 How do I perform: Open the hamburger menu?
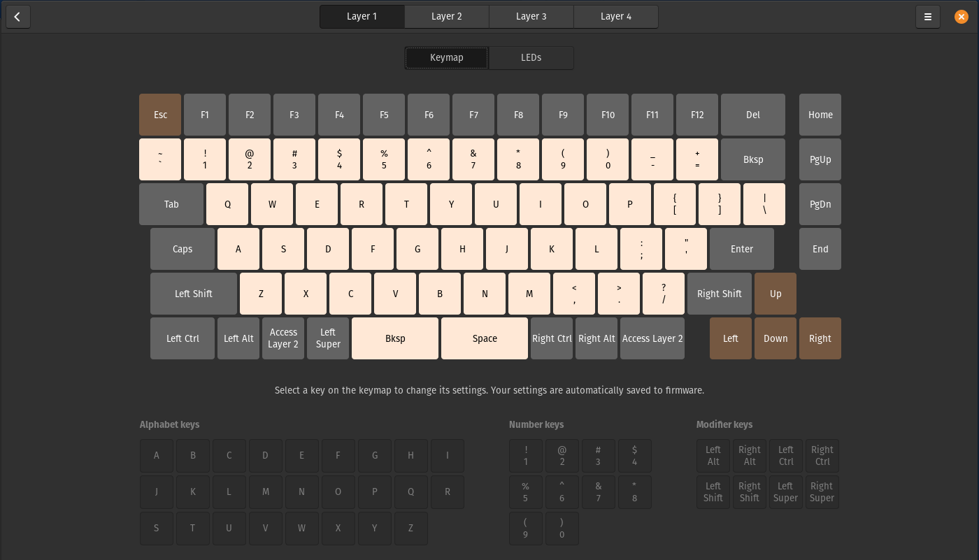tap(928, 16)
